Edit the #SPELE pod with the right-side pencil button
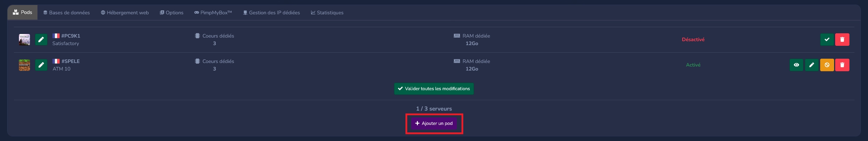Screen dimensions: 868x141 [x=812, y=65]
